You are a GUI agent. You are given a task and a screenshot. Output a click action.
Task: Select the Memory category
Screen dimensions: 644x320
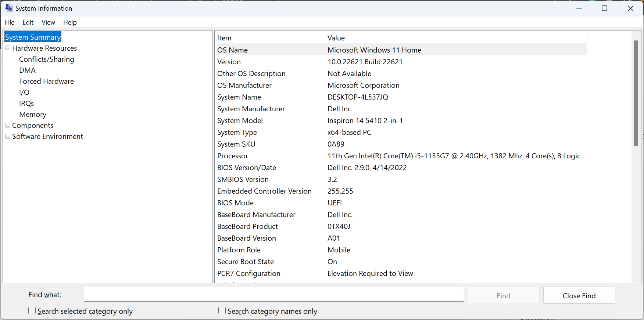[x=33, y=114]
